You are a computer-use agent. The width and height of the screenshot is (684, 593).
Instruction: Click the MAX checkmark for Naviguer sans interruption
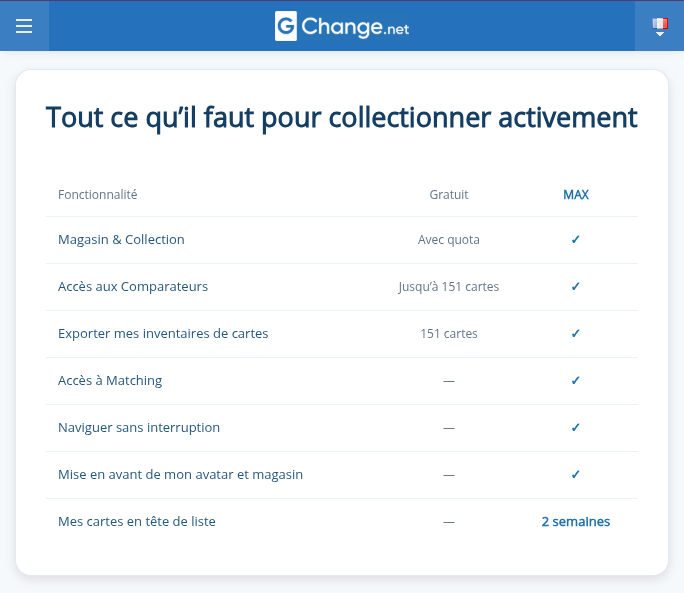(575, 428)
